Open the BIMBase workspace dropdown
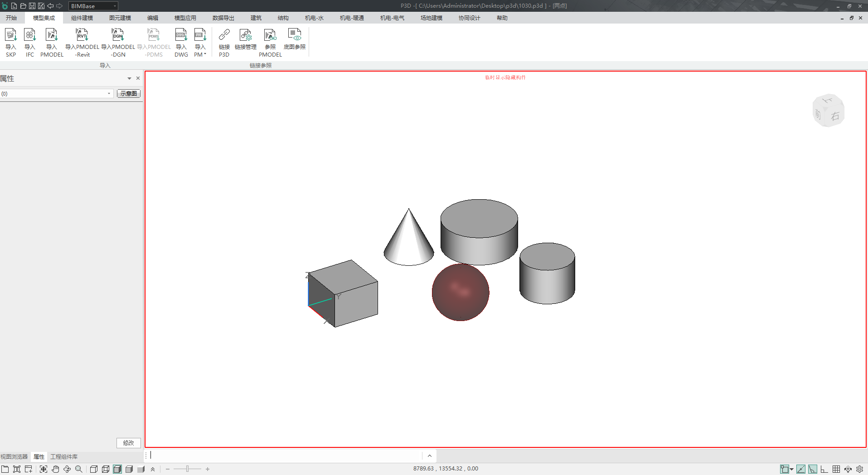The image size is (868, 475). click(115, 6)
